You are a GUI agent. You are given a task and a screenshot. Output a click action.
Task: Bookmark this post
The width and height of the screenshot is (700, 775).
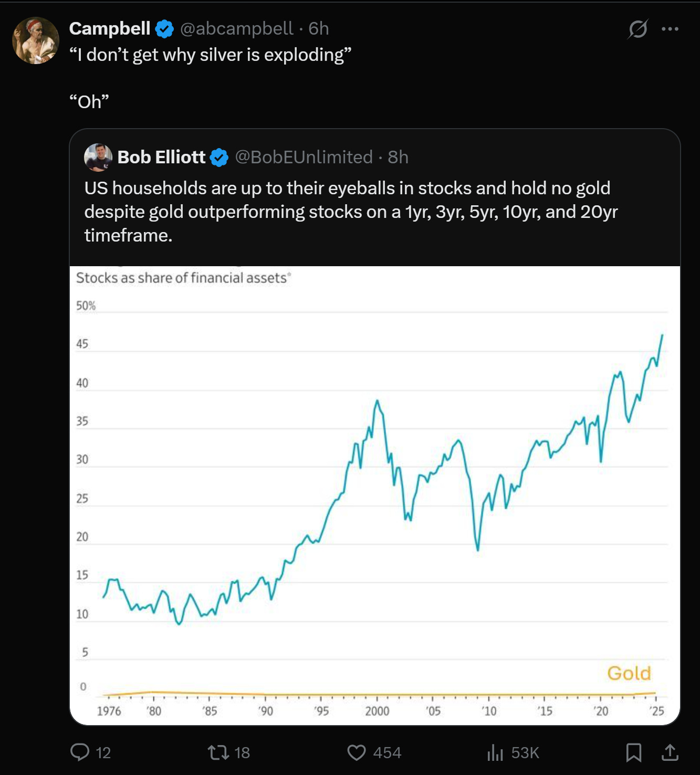tap(634, 752)
